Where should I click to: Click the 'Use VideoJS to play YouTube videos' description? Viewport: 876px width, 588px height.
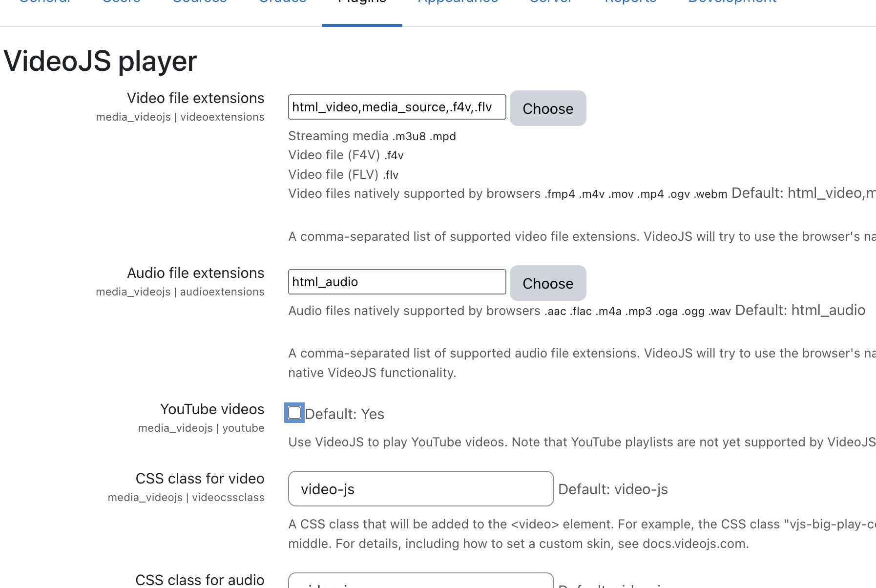point(582,442)
